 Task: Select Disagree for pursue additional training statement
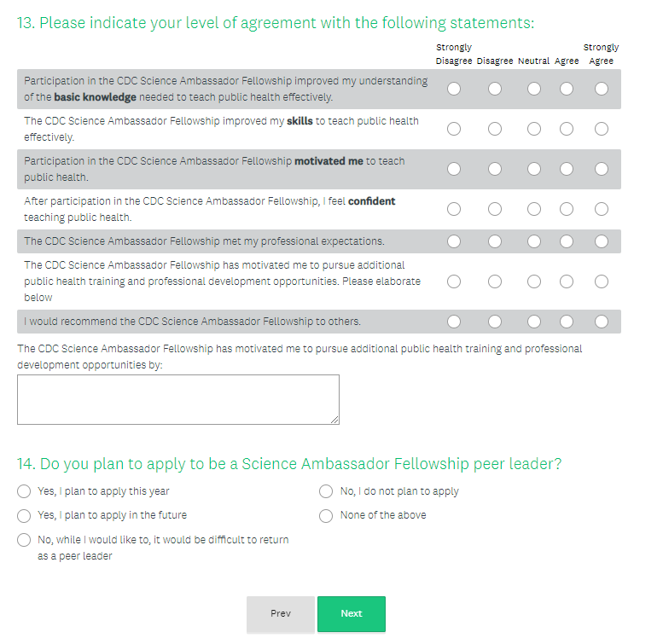[495, 281]
